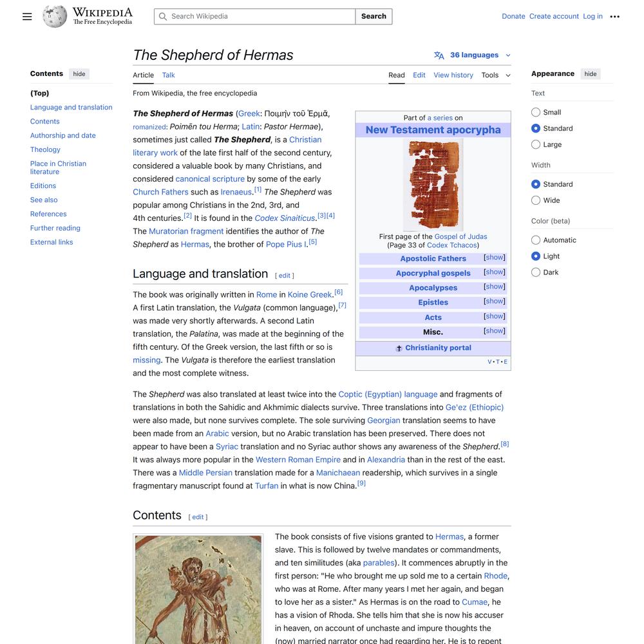Screen dimensions: 644x644
Task: Open citation reference [1]
Action: tap(258, 189)
